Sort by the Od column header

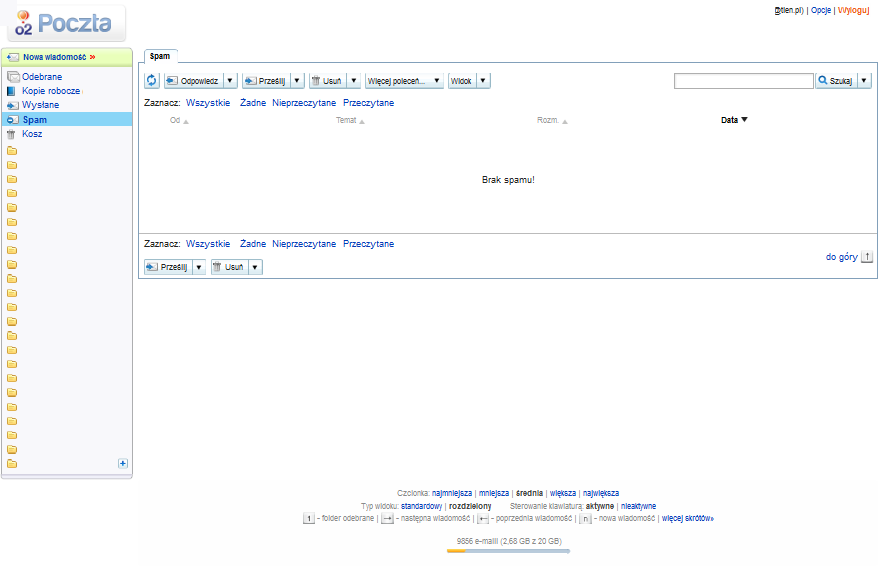179,120
